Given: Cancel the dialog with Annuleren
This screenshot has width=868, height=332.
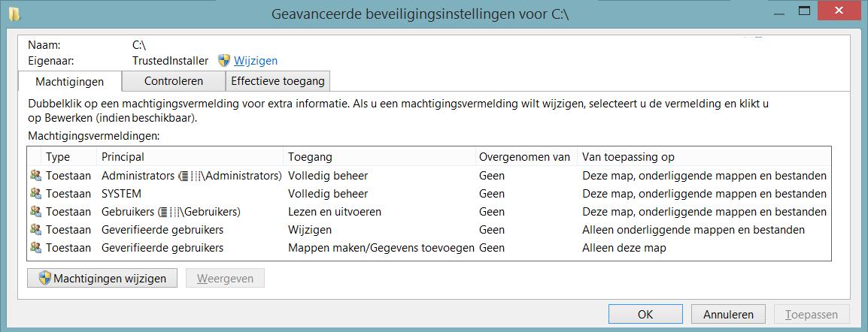Looking at the screenshot, I should point(728,314).
